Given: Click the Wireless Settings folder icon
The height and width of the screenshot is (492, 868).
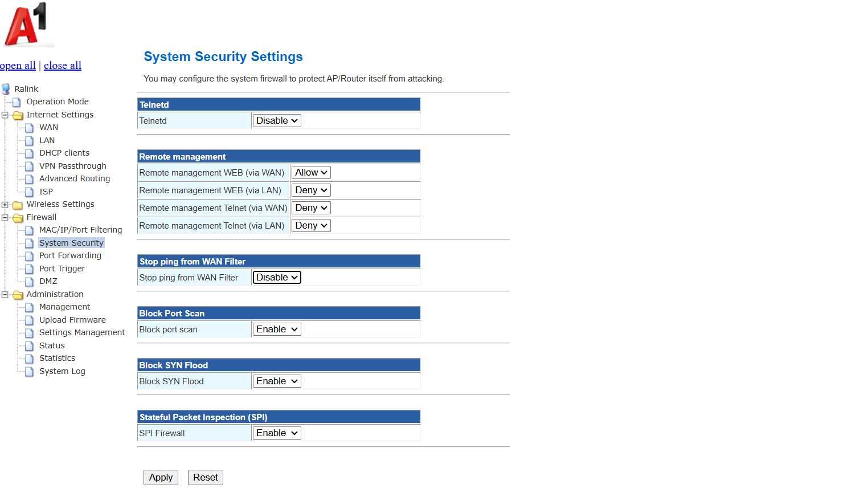Looking at the screenshot, I should coord(18,205).
